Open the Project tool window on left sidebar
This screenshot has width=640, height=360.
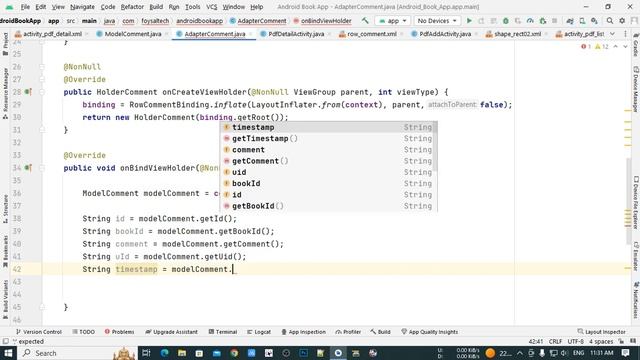pos(5,44)
